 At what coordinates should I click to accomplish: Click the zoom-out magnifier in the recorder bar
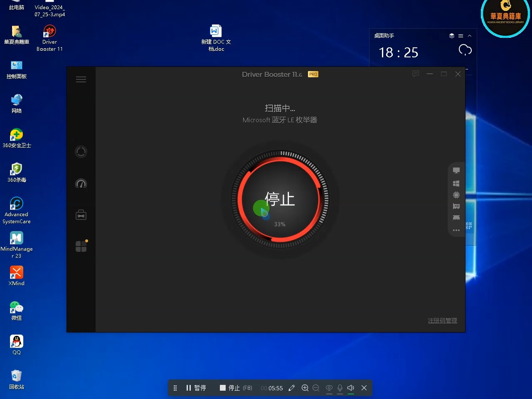click(316, 388)
